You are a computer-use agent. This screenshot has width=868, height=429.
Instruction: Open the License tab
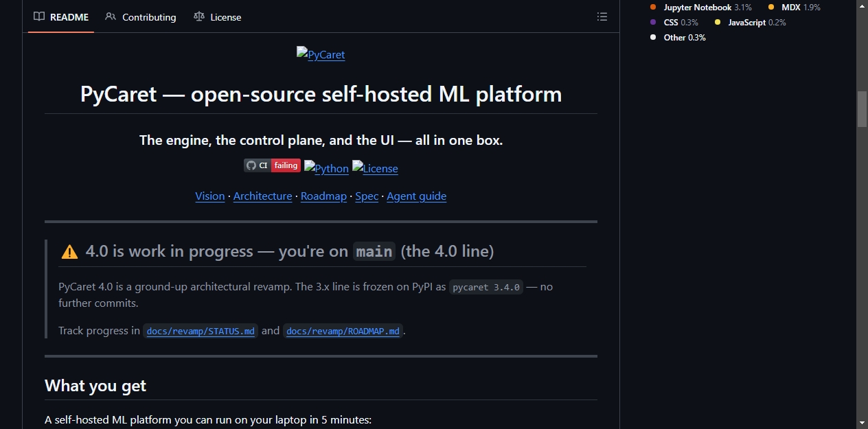tap(218, 17)
